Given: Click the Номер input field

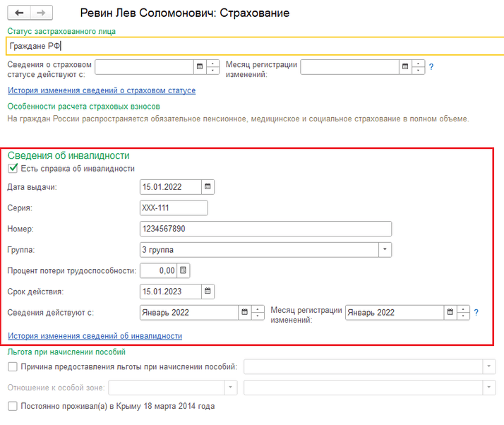Looking at the screenshot, I should point(265,229).
